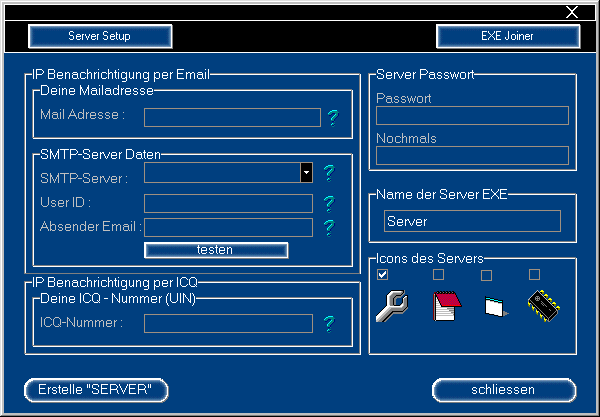Choose the small window server icon
Image resolution: width=600 pixels, height=417 pixels.
(493, 307)
